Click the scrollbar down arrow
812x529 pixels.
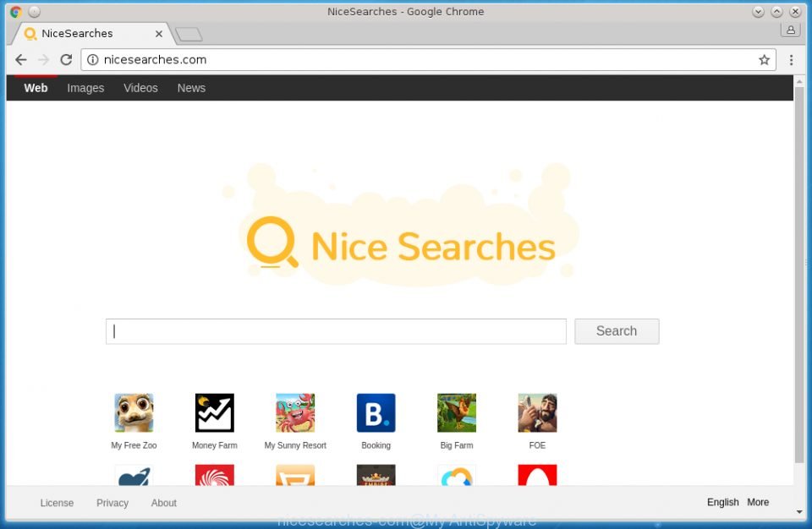click(799, 512)
